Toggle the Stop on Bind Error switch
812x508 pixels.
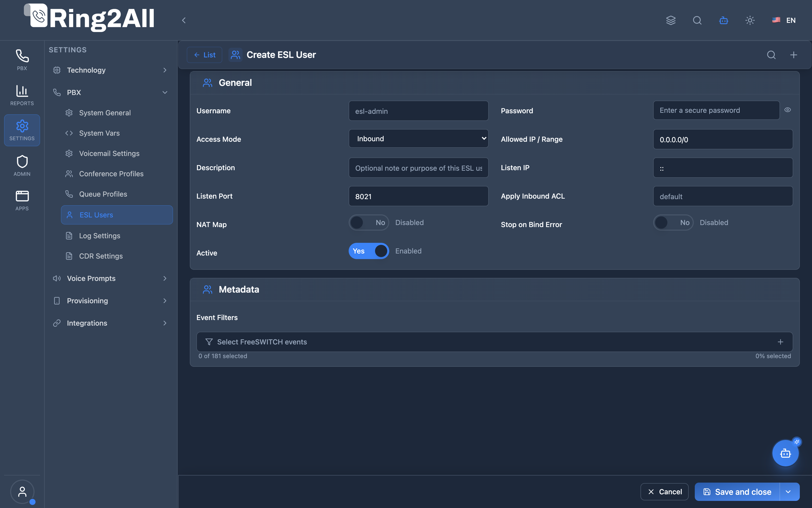(x=673, y=223)
